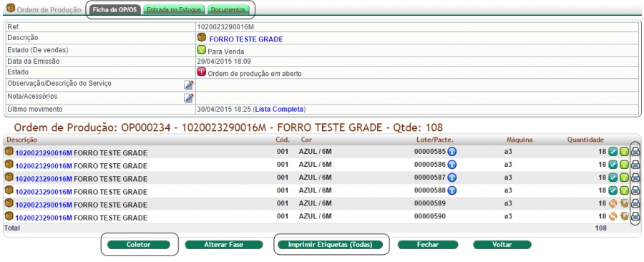Open FORRO TESTE GRADE description link

[246, 39]
